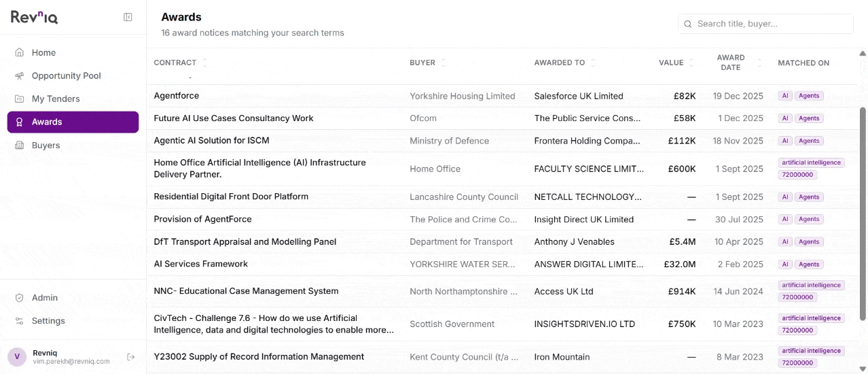The image size is (868, 374).
Task: Open DfT Transport Appraisal and Modelling Panel
Action: tap(245, 241)
